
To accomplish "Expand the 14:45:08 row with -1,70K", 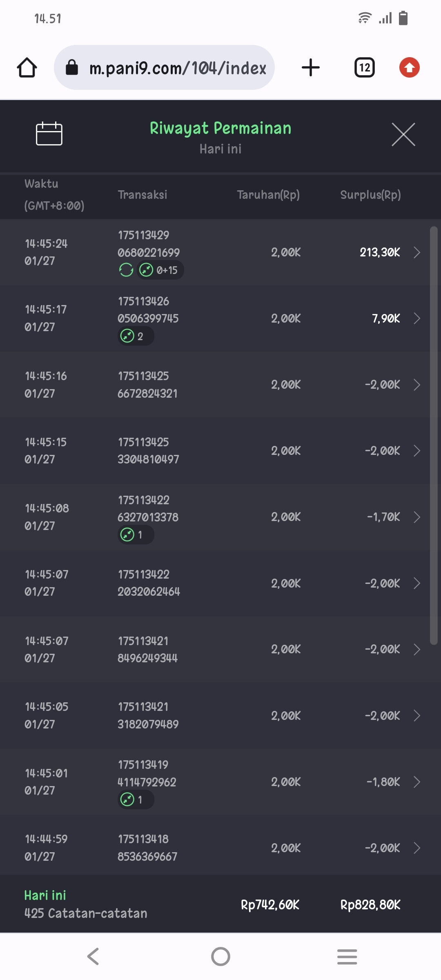I will (x=416, y=517).
